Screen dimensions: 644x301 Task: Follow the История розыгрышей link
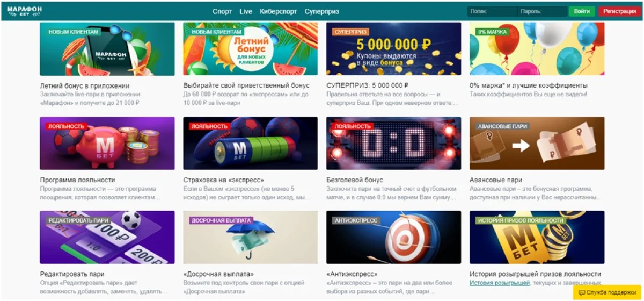499,283
